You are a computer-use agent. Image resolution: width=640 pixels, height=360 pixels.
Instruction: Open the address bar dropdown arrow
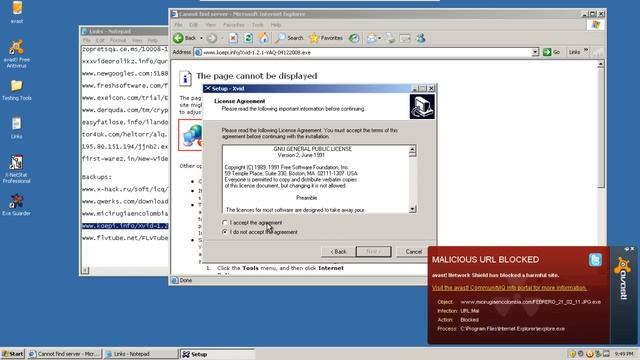click(535, 52)
